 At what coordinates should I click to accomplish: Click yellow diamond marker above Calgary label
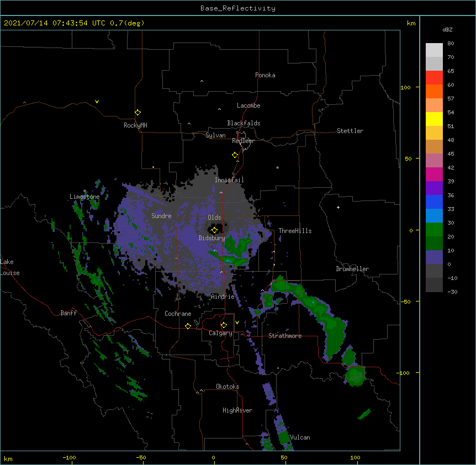point(224,325)
